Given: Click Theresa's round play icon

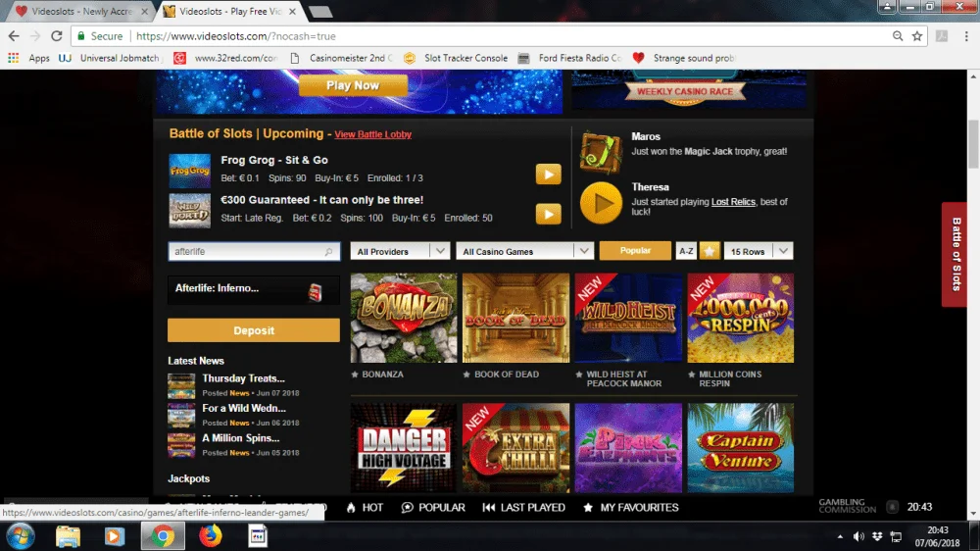Looking at the screenshot, I should 601,203.
